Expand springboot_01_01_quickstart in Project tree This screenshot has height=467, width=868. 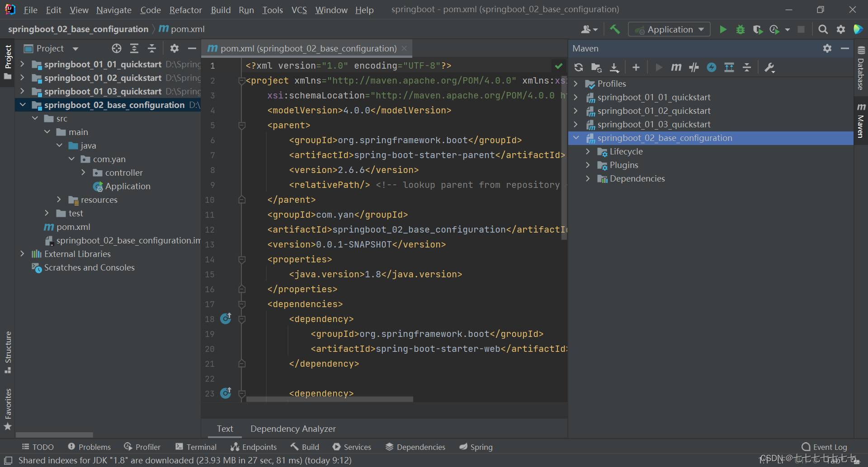pyautogui.click(x=22, y=64)
